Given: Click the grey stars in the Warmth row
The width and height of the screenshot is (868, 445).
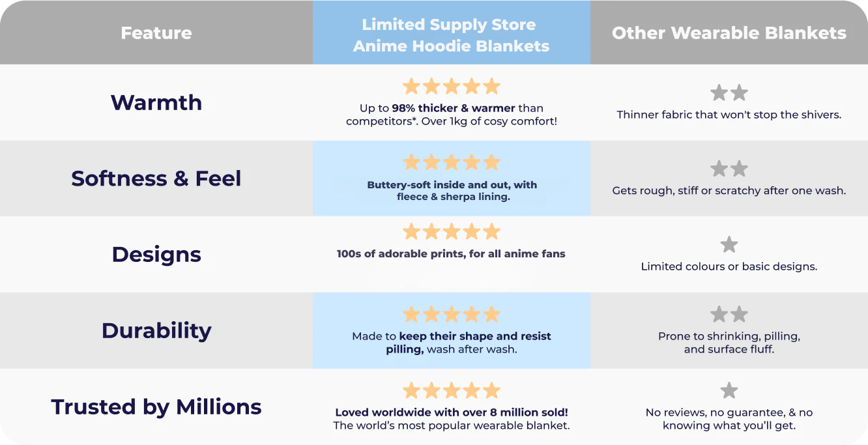Looking at the screenshot, I should point(729,93).
